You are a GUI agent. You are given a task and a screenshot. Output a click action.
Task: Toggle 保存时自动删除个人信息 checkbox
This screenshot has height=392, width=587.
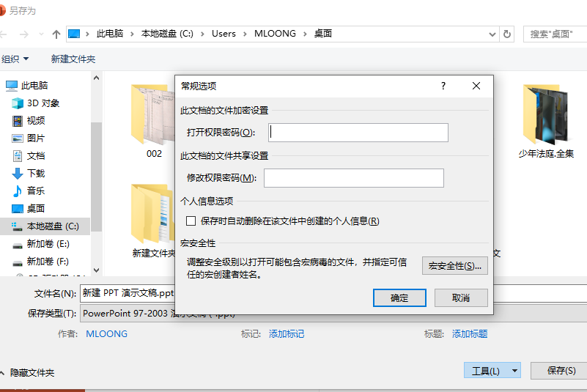tap(191, 221)
